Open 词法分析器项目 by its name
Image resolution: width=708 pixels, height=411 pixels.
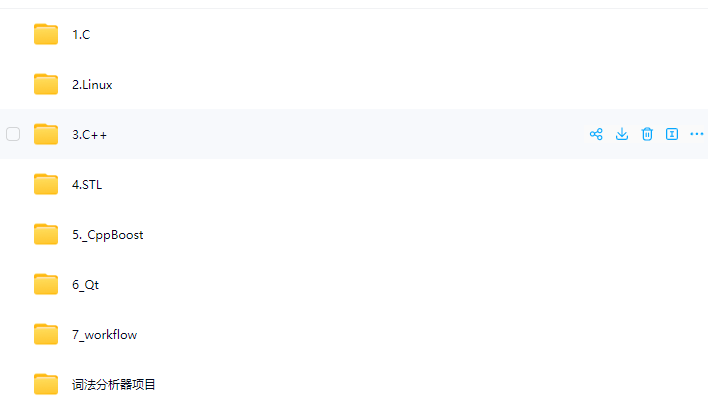pyautogui.click(x=114, y=385)
